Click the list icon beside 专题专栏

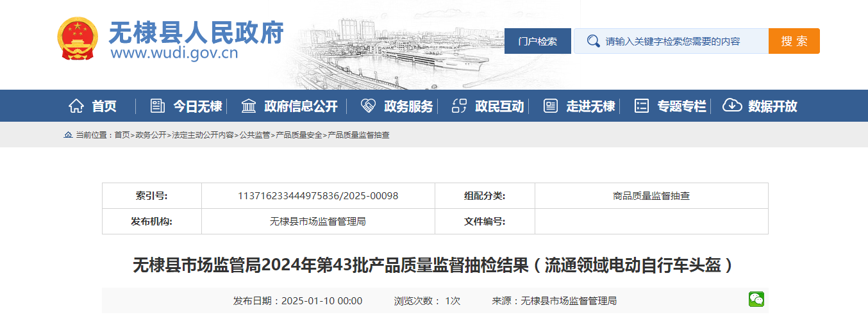tap(641, 106)
